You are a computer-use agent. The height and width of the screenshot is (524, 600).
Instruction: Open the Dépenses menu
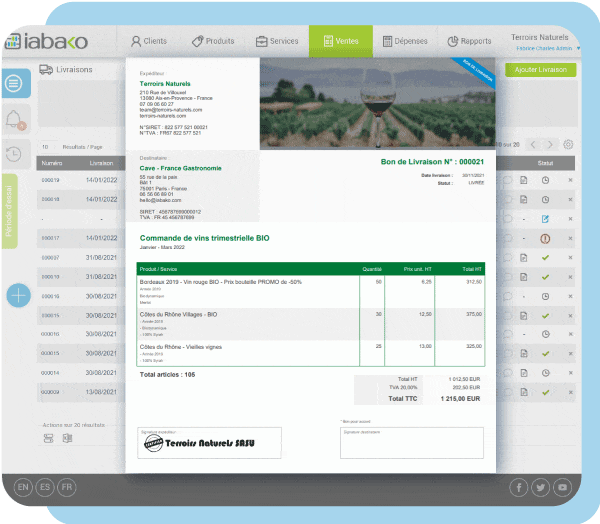pos(405,41)
